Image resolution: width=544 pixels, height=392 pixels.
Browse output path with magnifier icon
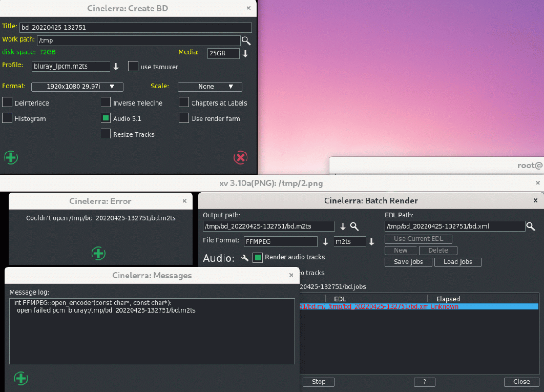354,226
